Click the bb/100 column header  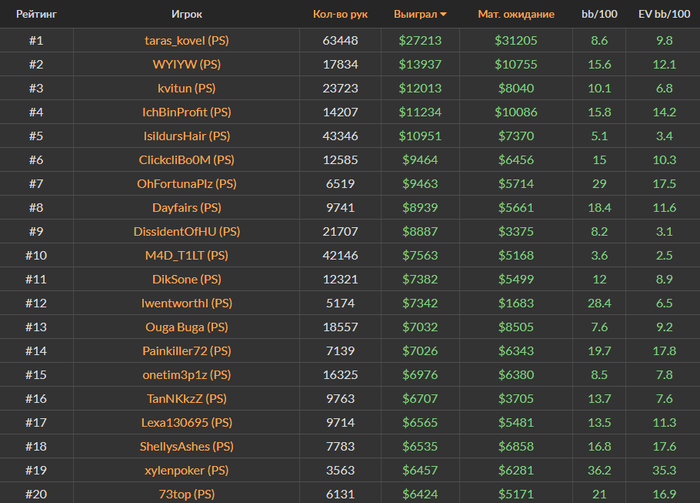[x=599, y=14]
